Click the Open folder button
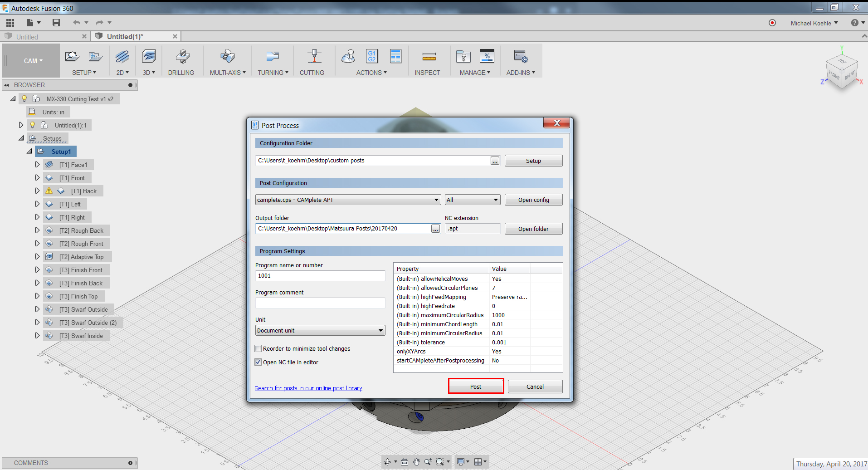Viewport: 868px width, 470px height. point(533,229)
